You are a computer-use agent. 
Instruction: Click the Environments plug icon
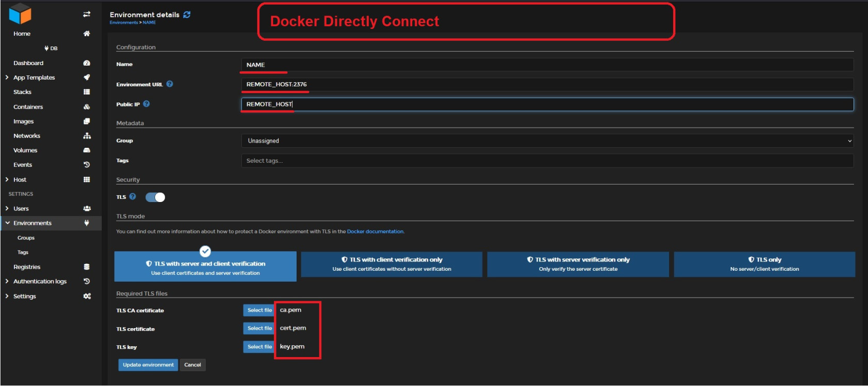(x=87, y=223)
